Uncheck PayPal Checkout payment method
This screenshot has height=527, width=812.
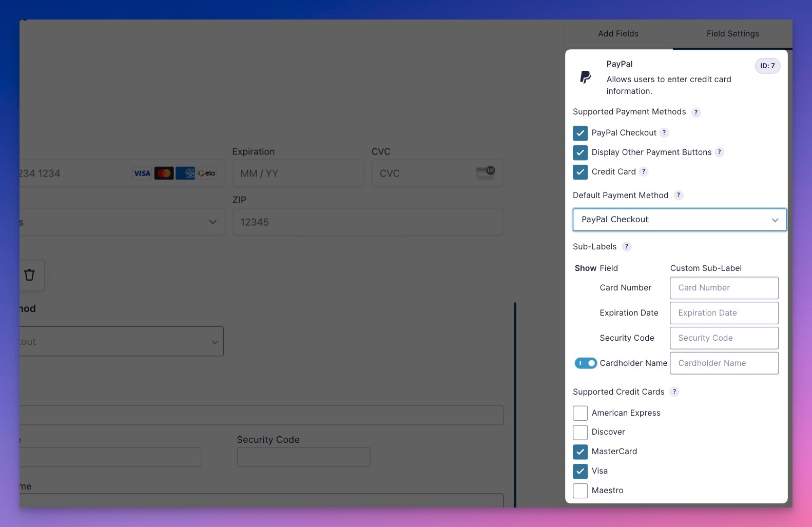click(x=580, y=133)
